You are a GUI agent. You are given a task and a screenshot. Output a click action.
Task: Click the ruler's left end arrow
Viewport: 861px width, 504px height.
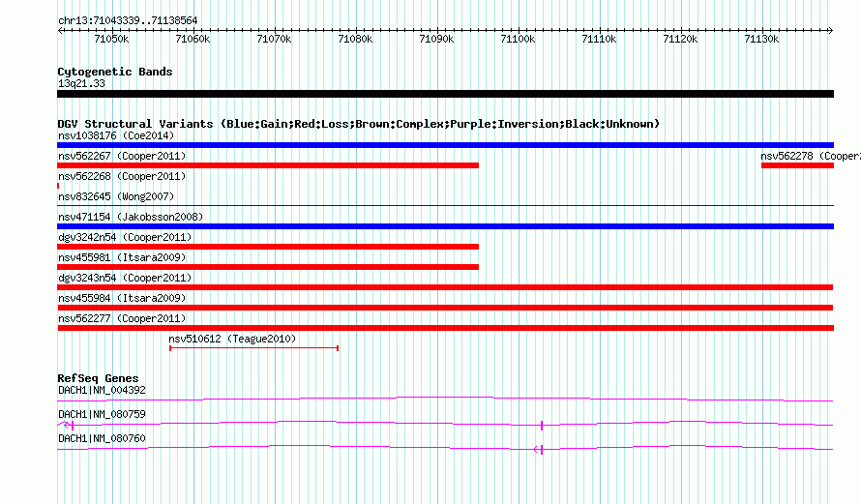point(60,31)
